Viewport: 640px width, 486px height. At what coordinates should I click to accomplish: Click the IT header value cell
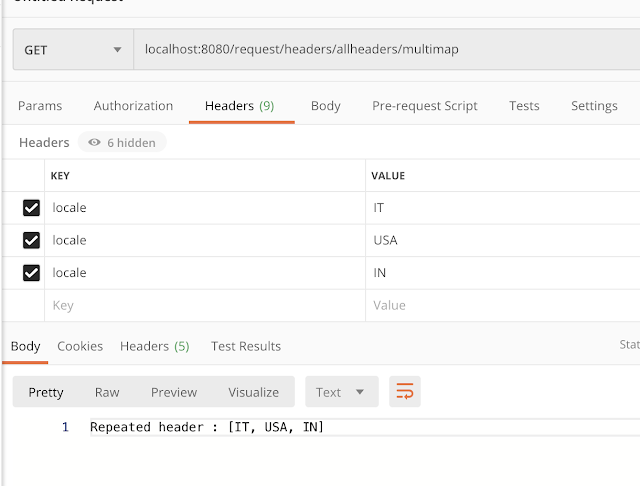click(x=502, y=208)
